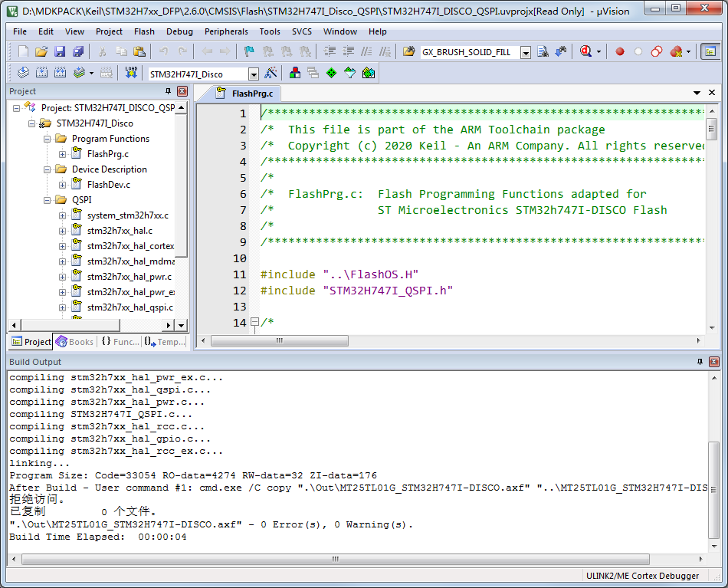The image size is (728, 588).
Task: Paste from clipboard icon
Action: (139, 51)
